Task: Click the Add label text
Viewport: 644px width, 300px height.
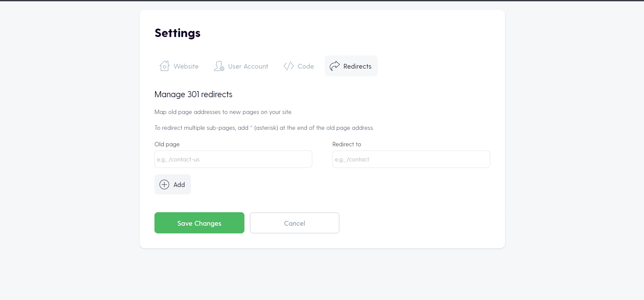Action: [x=179, y=185]
